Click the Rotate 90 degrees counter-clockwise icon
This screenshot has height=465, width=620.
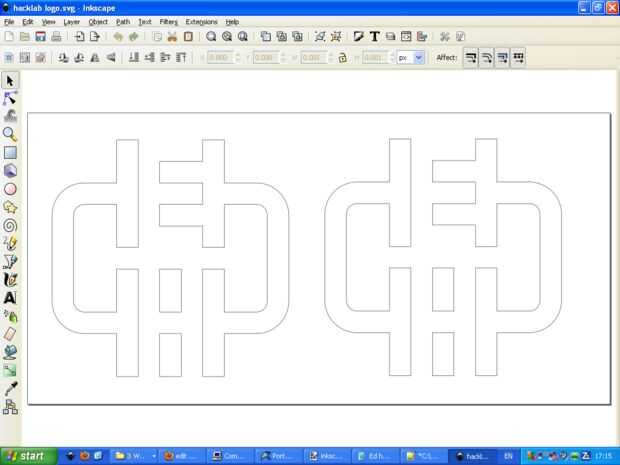[x=63, y=58]
